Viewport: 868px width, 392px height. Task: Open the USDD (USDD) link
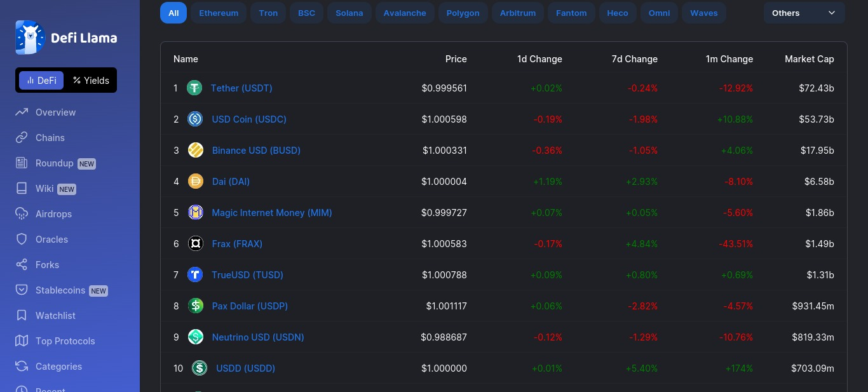[245, 368]
